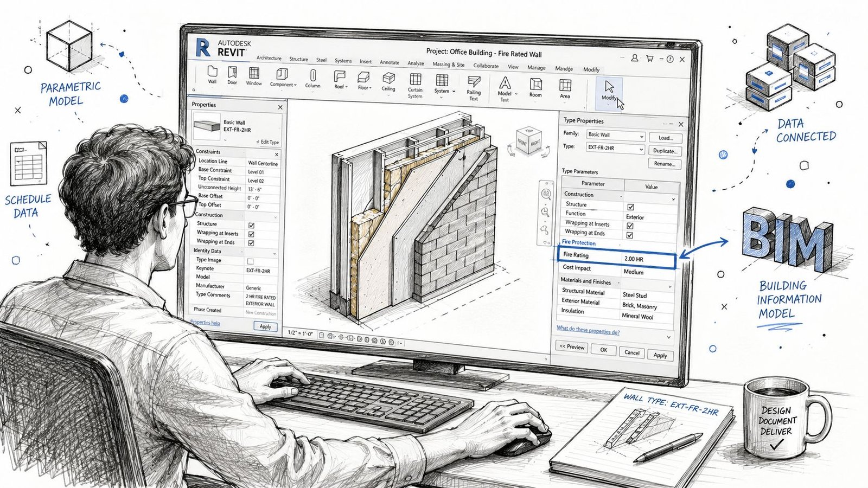
Task: Expand dropdown arrow beside Roof label
Action: click(x=347, y=87)
